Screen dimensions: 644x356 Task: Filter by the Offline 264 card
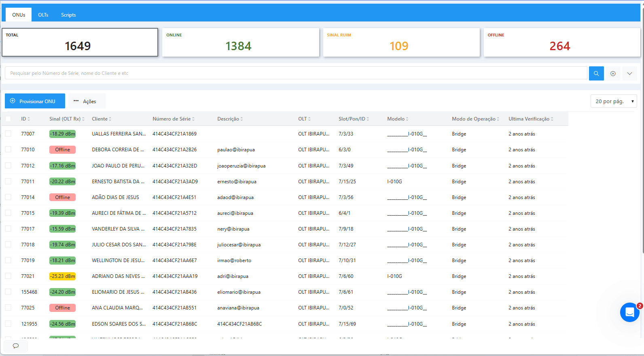(561, 42)
